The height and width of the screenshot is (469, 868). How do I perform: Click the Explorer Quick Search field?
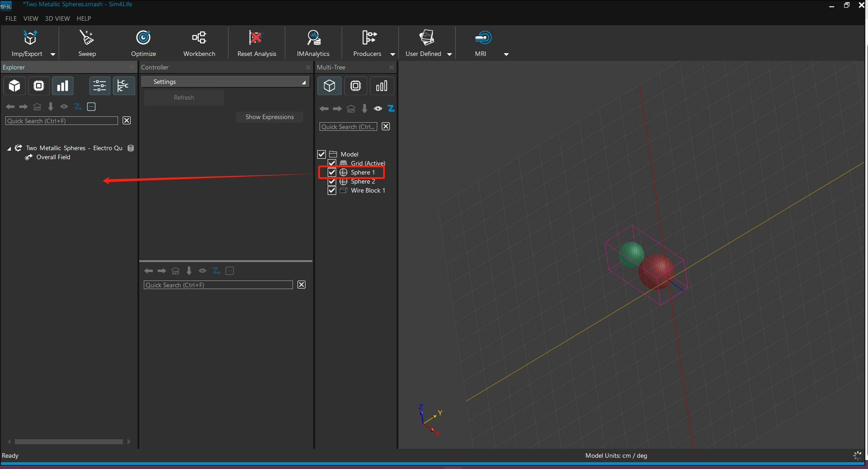tap(62, 121)
